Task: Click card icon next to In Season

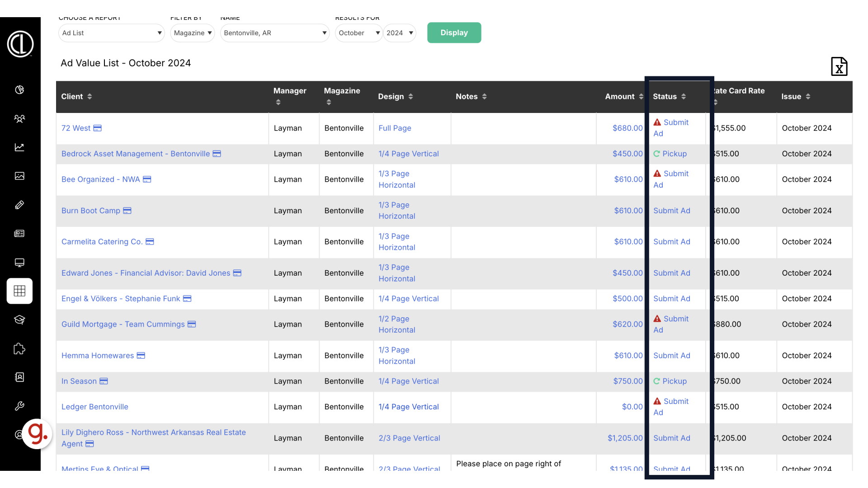Action: [x=104, y=381]
